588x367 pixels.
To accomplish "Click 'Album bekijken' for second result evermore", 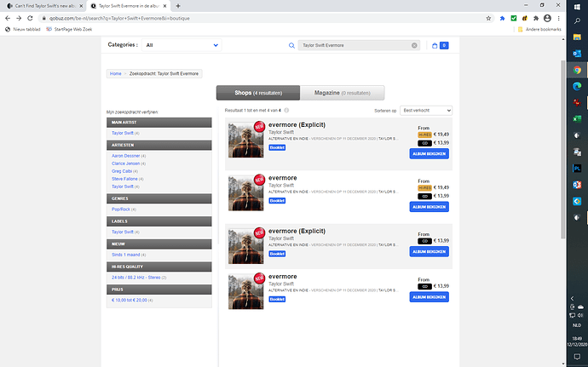I will tap(429, 207).
